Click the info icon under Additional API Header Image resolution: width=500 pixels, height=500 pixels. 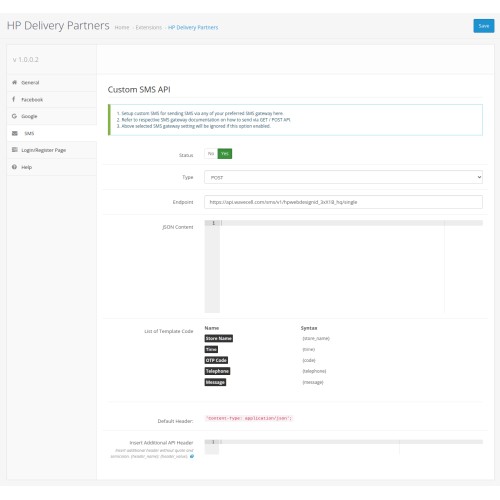pos(192,456)
